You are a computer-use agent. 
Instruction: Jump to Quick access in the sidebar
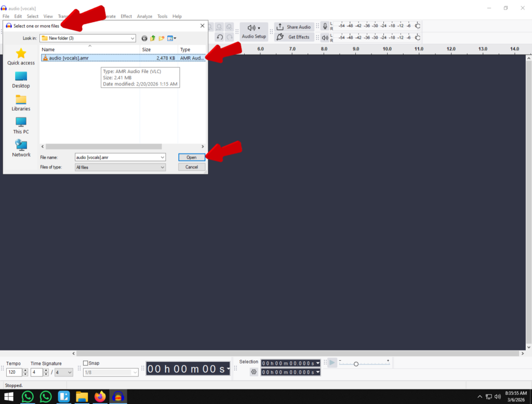(x=21, y=57)
